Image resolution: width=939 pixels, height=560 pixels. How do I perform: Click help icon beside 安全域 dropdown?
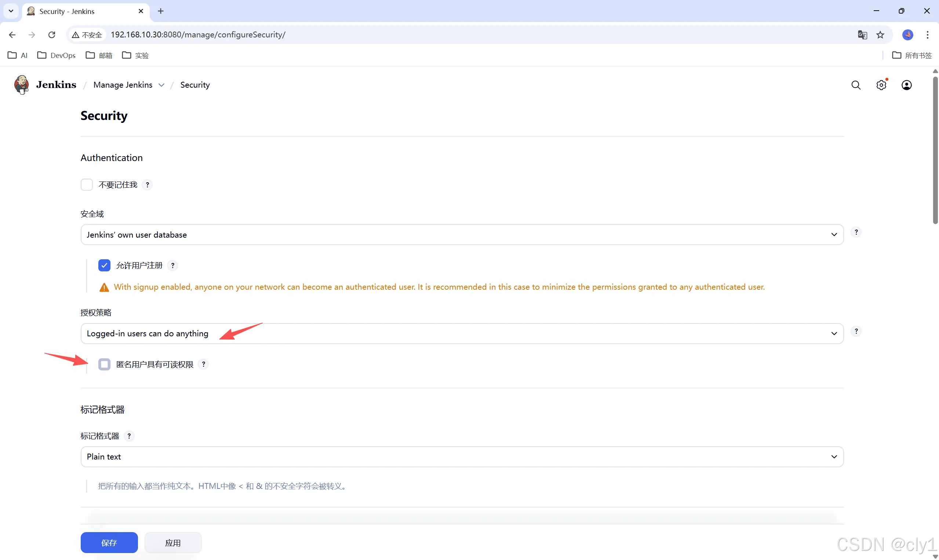click(856, 232)
